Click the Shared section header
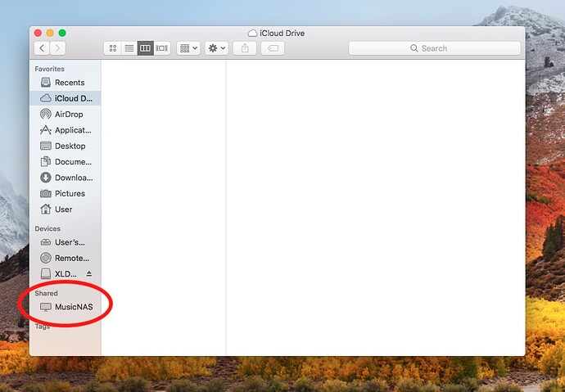This screenshot has height=392, width=565. click(x=46, y=293)
